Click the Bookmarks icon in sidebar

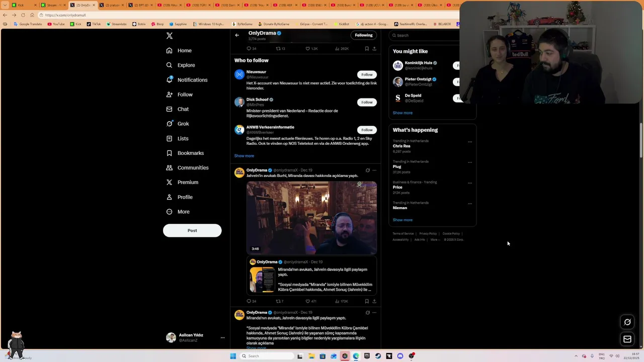pos(170,153)
